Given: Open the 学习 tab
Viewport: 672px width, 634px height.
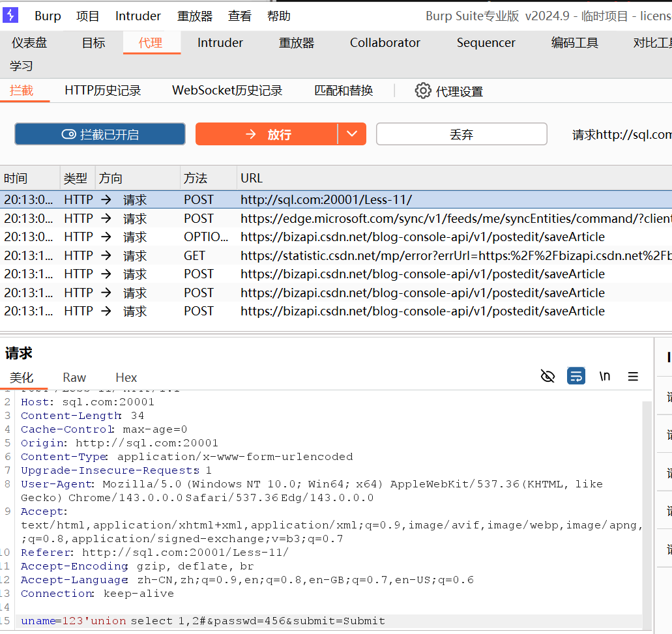Looking at the screenshot, I should click(x=22, y=66).
